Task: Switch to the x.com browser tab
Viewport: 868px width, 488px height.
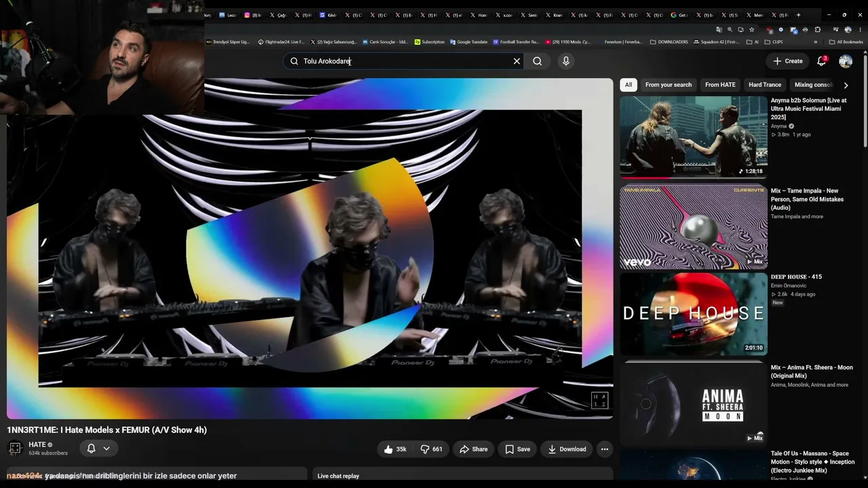Action: (x=504, y=15)
